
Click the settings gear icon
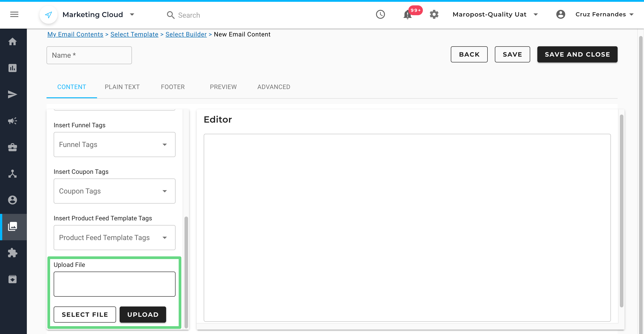pyautogui.click(x=434, y=15)
